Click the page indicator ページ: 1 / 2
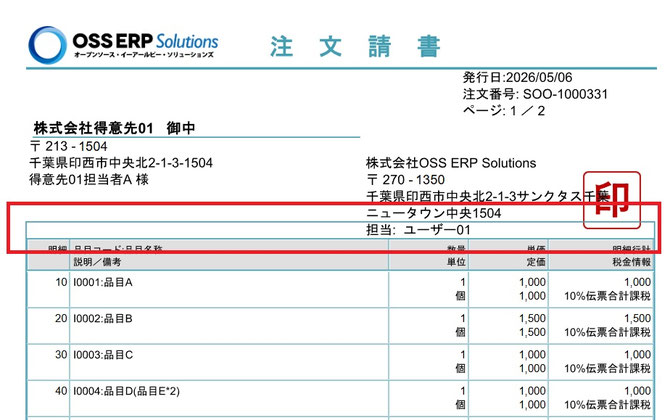Image resolution: width=670 pixels, height=420 pixels. tap(503, 111)
